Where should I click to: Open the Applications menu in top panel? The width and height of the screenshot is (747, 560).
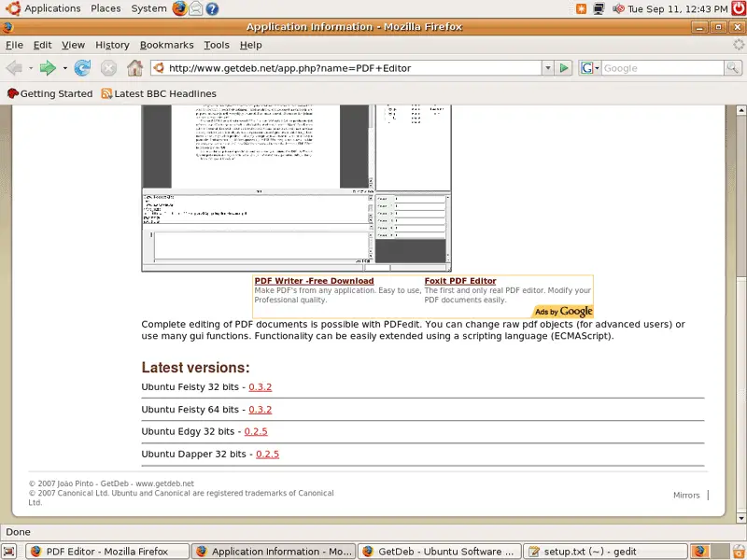52,8
